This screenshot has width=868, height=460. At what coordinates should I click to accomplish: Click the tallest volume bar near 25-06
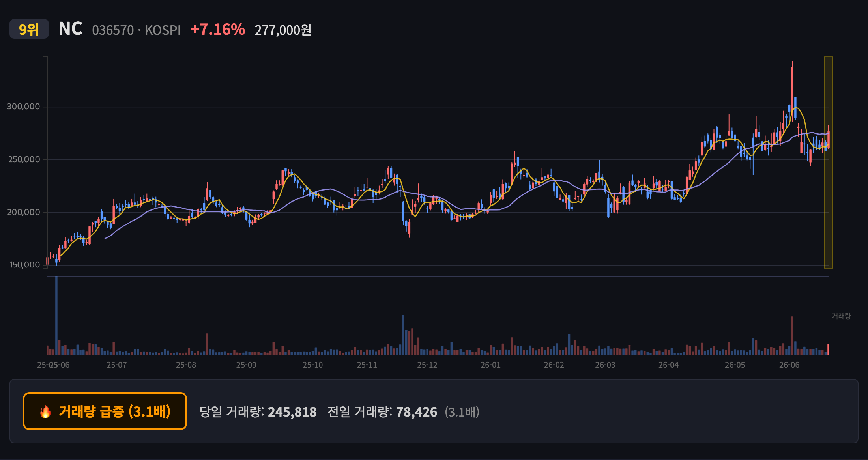click(x=56, y=316)
